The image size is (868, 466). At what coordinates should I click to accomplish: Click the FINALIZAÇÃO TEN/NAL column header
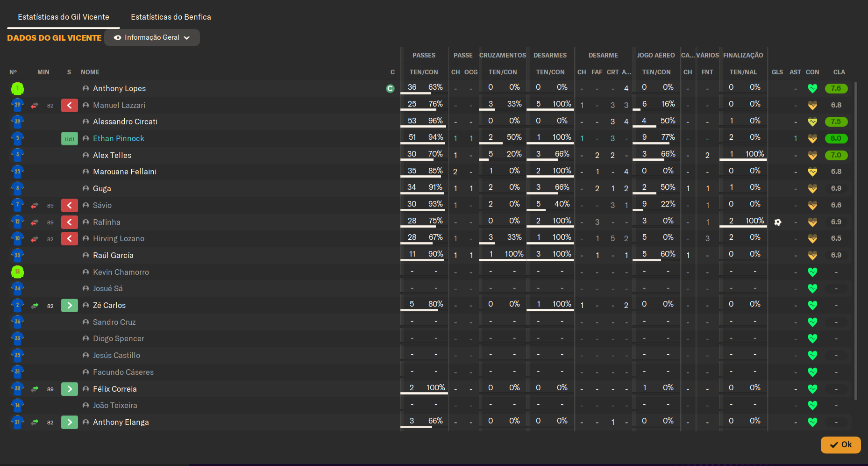[x=743, y=72]
